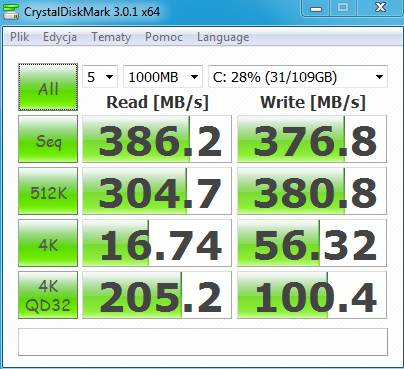The height and width of the screenshot is (369, 404).
Task: Open the Tematy menu
Action: (111, 37)
